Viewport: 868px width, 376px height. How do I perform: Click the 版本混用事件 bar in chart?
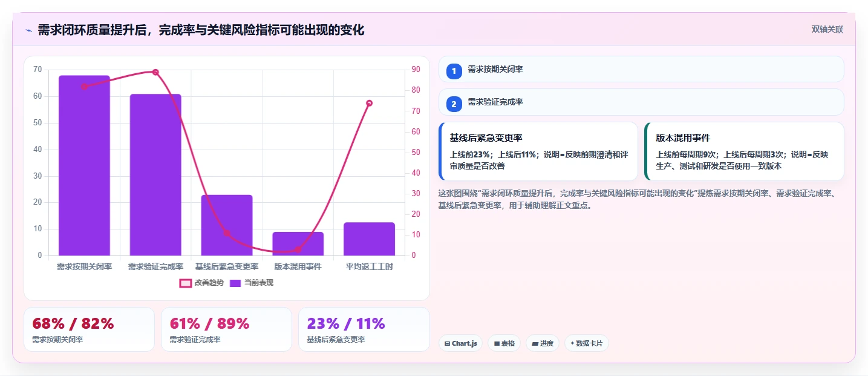[298, 244]
